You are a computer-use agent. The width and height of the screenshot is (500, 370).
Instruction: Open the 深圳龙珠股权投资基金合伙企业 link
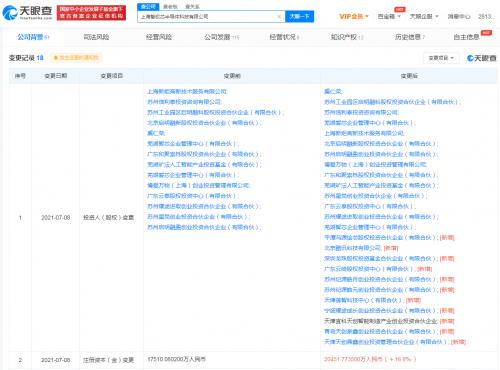click(x=380, y=258)
